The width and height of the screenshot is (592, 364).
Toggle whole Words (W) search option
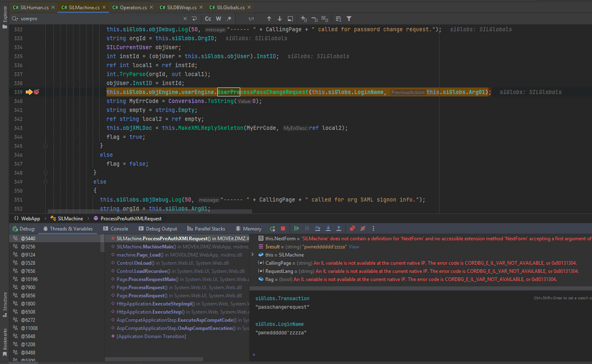point(218,19)
